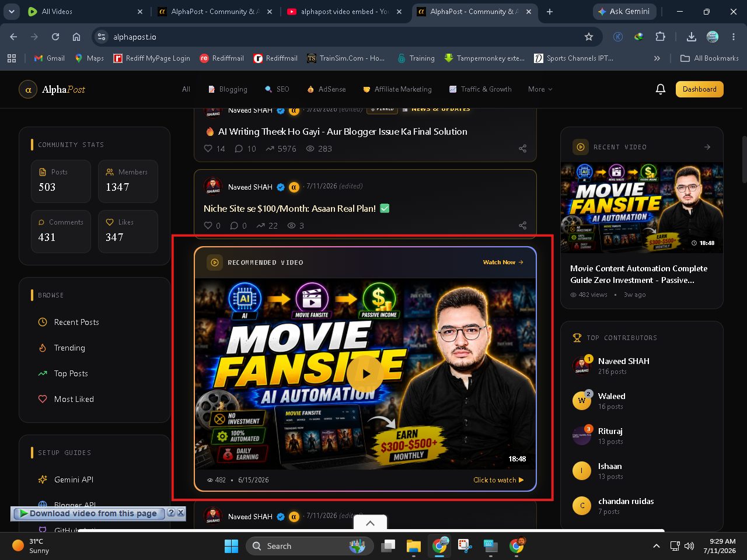Open the All Bookmarks folder
The height and width of the screenshot is (560, 747).
pyautogui.click(x=710, y=58)
